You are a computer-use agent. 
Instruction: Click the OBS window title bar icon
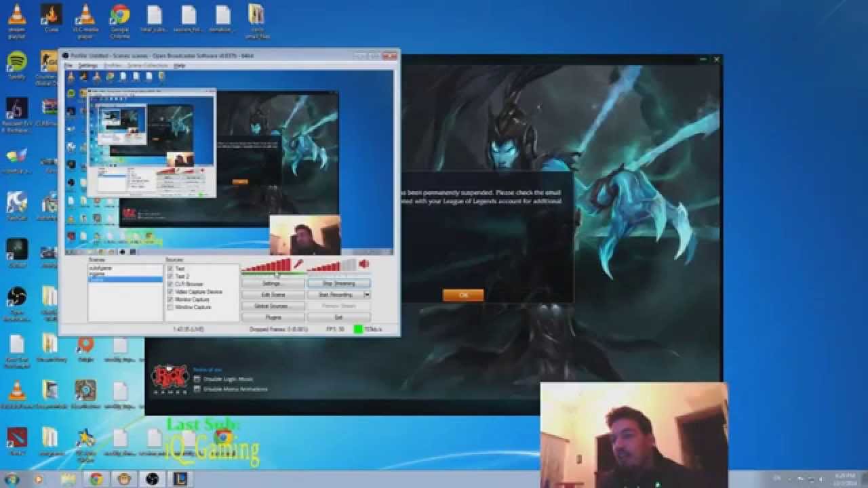click(66, 56)
